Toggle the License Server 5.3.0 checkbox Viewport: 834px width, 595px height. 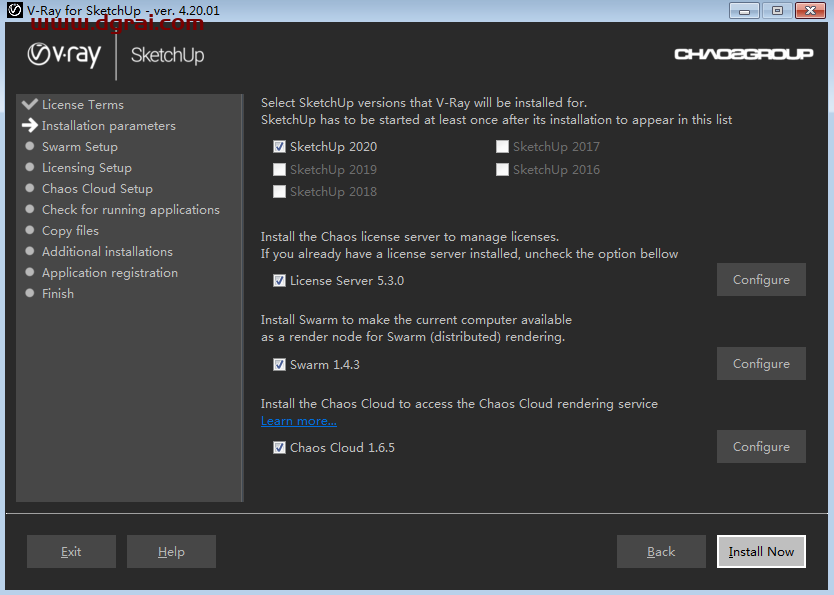[280, 281]
